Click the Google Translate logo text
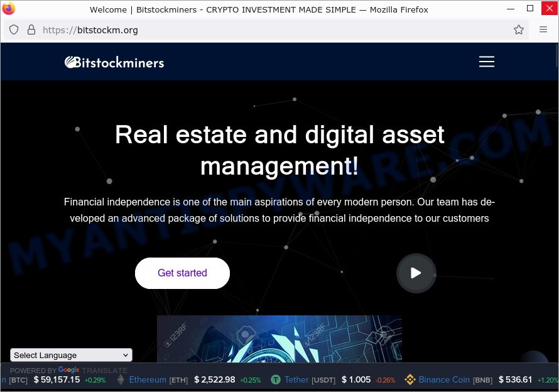The width and height of the screenshot is (559, 392). [69, 370]
